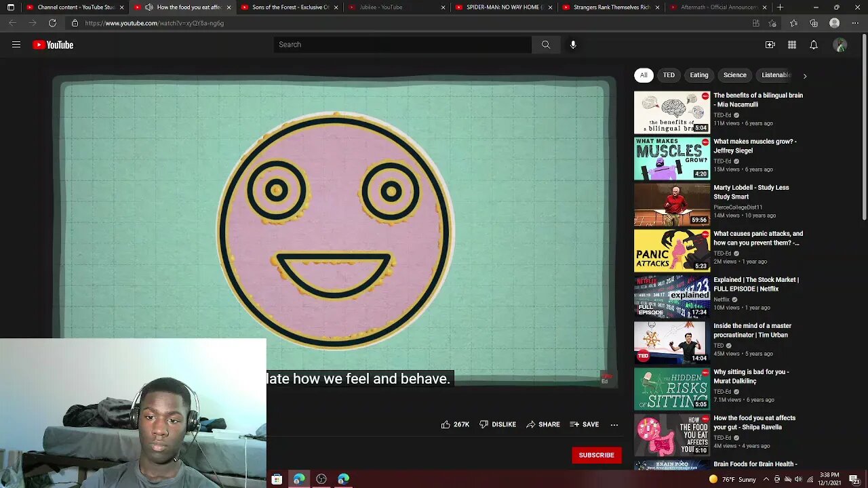The height and width of the screenshot is (488, 868).
Task: Click the DISLIKE button
Action: click(498, 424)
